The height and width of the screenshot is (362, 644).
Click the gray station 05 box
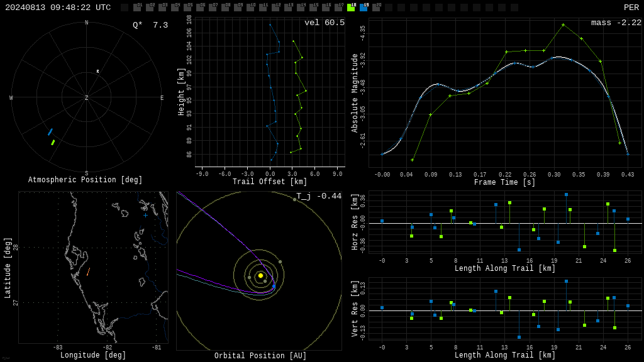(x=187, y=8)
